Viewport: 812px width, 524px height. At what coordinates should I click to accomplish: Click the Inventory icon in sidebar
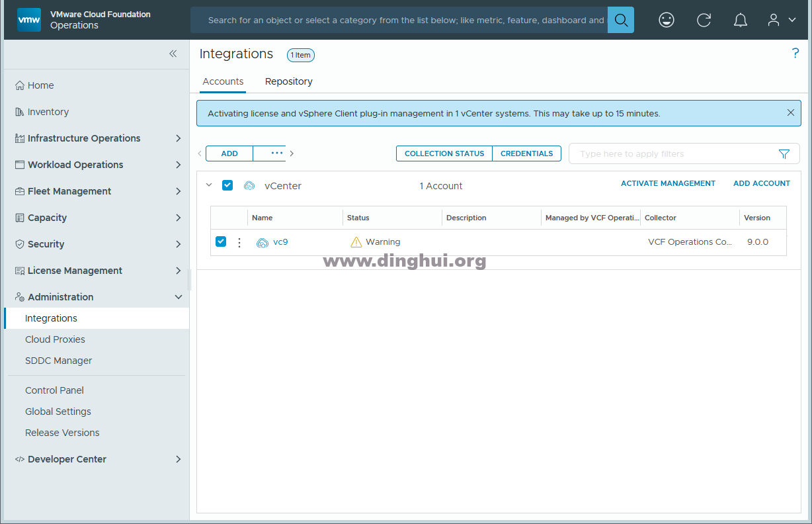point(20,112)
